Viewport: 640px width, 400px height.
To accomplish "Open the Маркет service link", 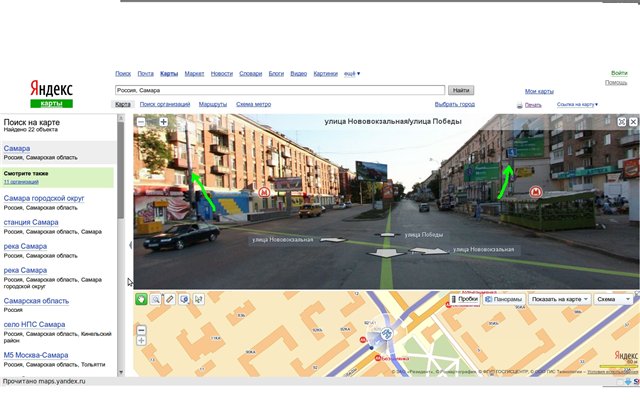I will click(194, 73).
